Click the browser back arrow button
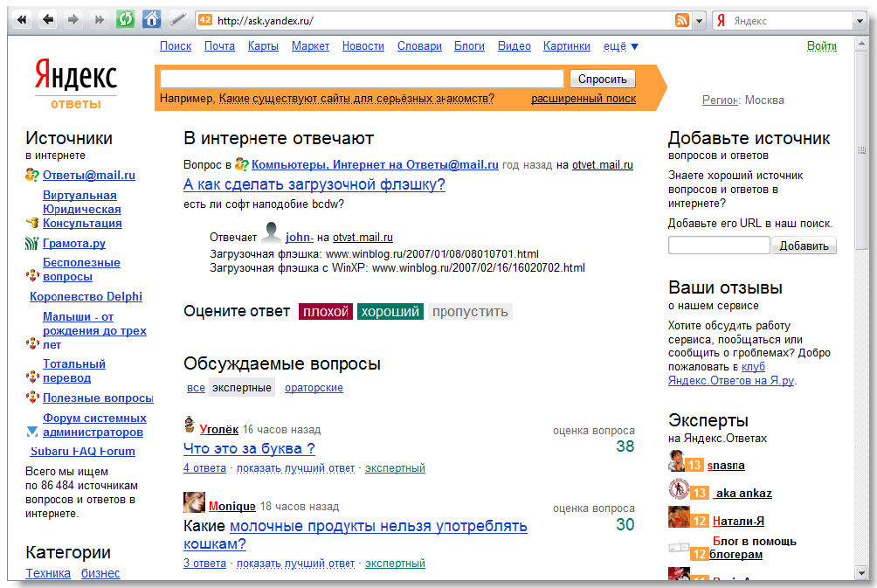 [x=47, y=19]
